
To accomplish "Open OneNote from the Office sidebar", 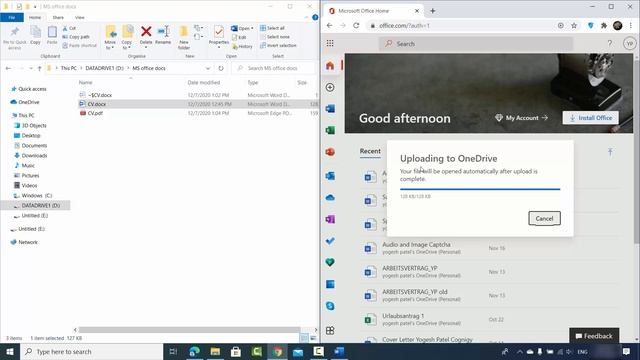I will click(330, 219).
